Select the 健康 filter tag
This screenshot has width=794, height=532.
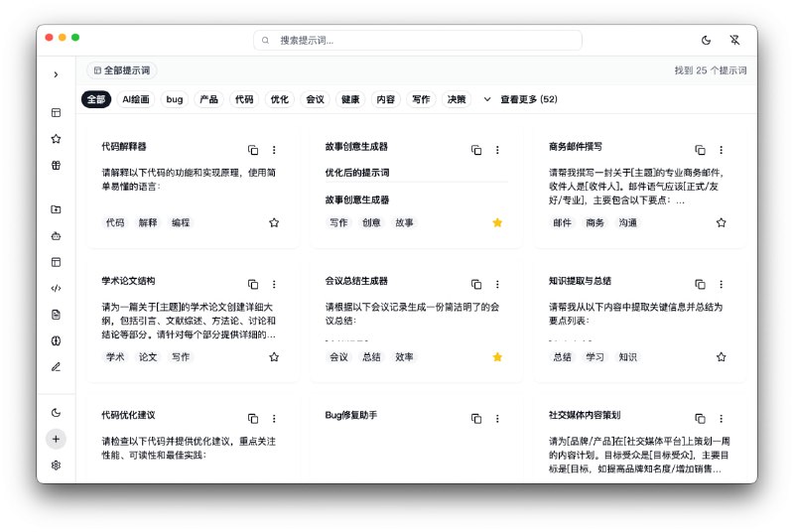[350, 99]
